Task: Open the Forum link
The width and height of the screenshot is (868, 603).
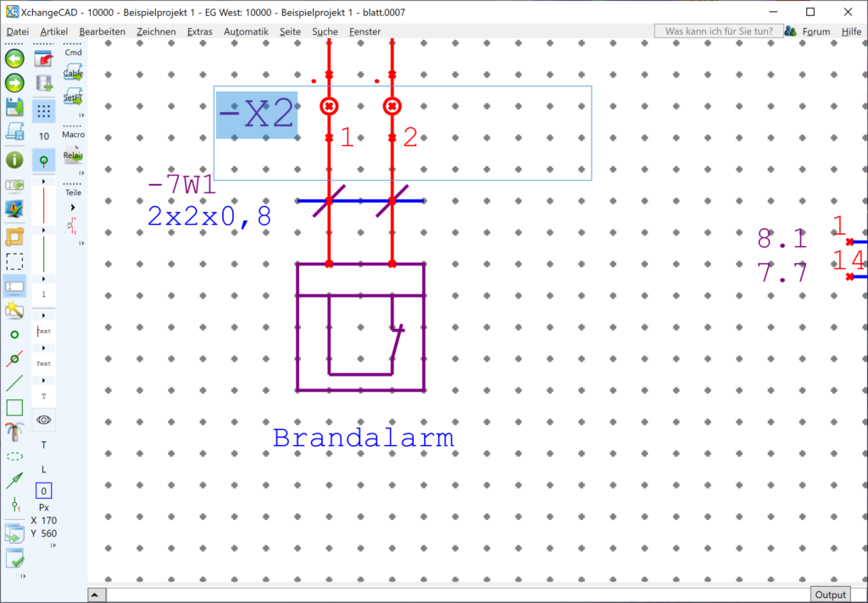Action: pos(815,31)
